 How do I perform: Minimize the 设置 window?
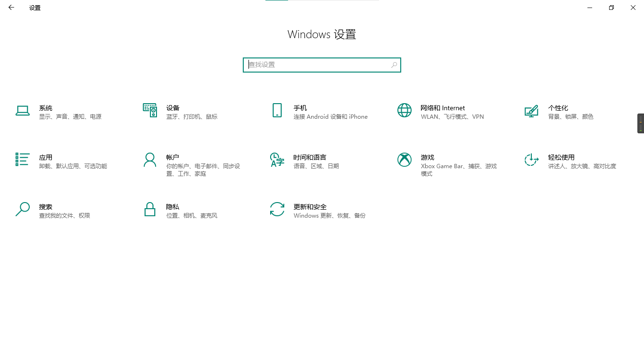click(x=590, y=8)
